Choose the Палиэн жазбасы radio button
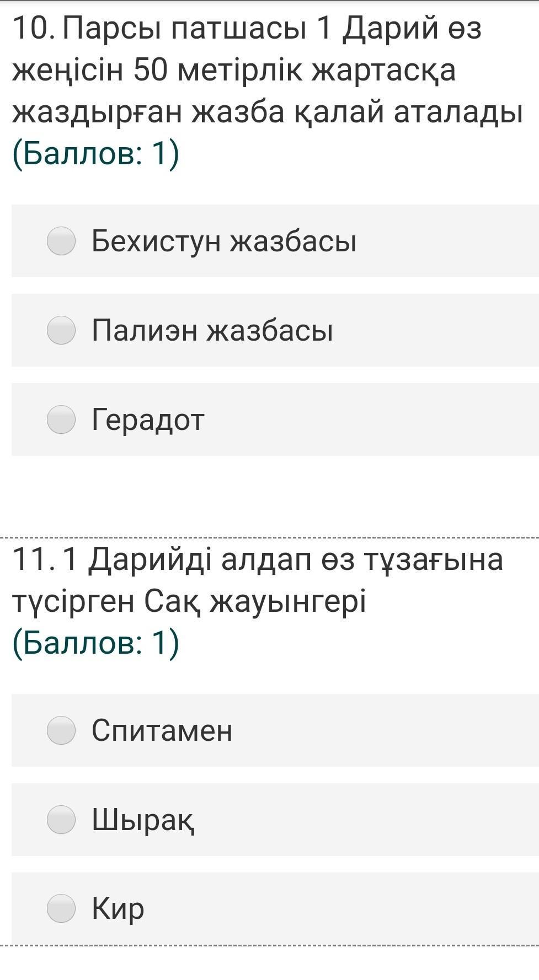Image resolution: width=539 pixels, height=980 pixels. pyautogui.click(x=61, y=330)
